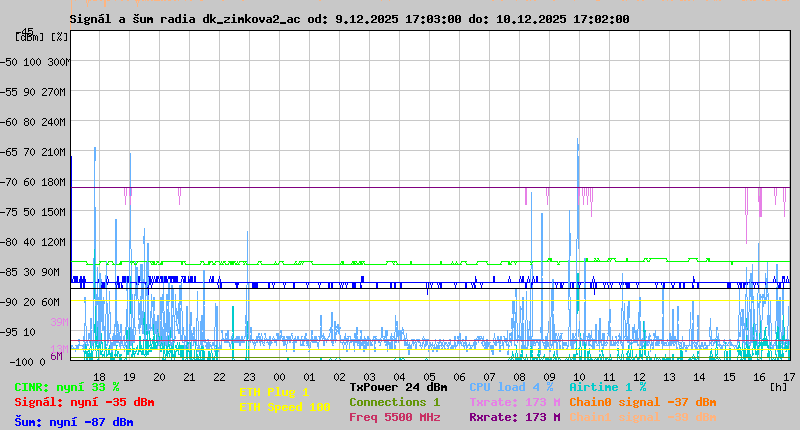Viewport: 800px width, 430px height.
Task: Click the 'ETH Speed 100' legend label
Action: [x=285, y=408]
